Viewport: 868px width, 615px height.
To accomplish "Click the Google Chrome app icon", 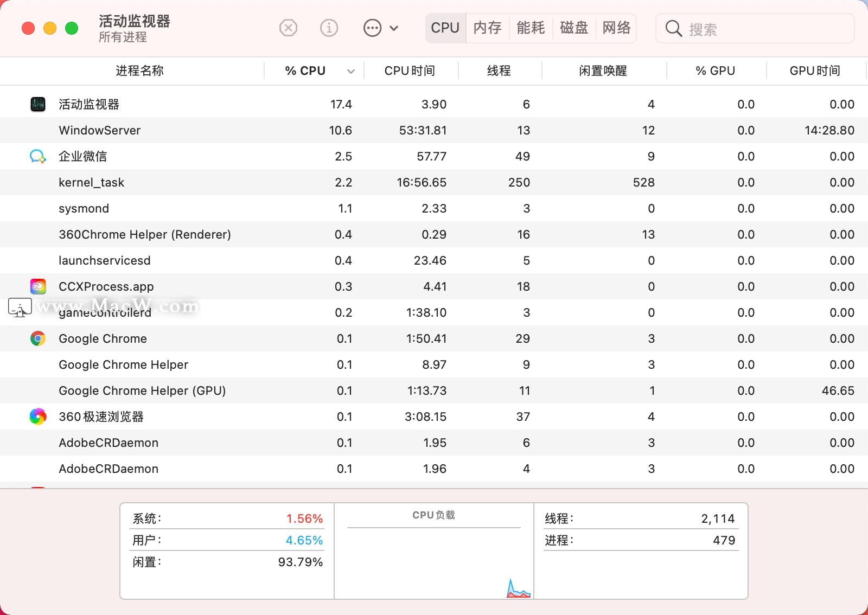I will [x=38, y=338].
